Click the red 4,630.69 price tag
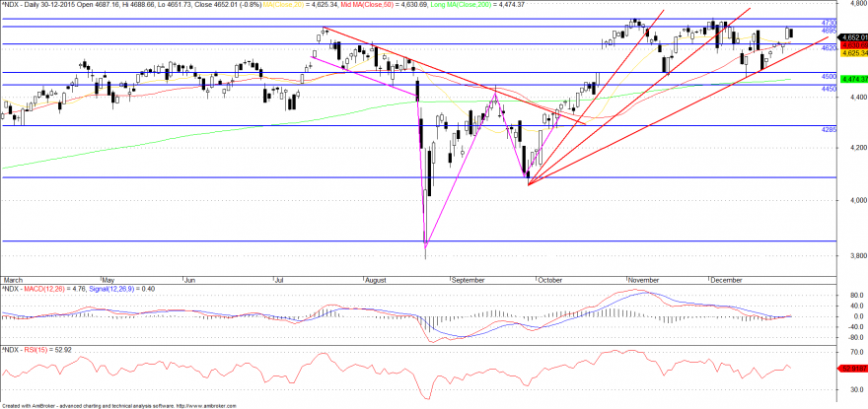 click(853, 44)
